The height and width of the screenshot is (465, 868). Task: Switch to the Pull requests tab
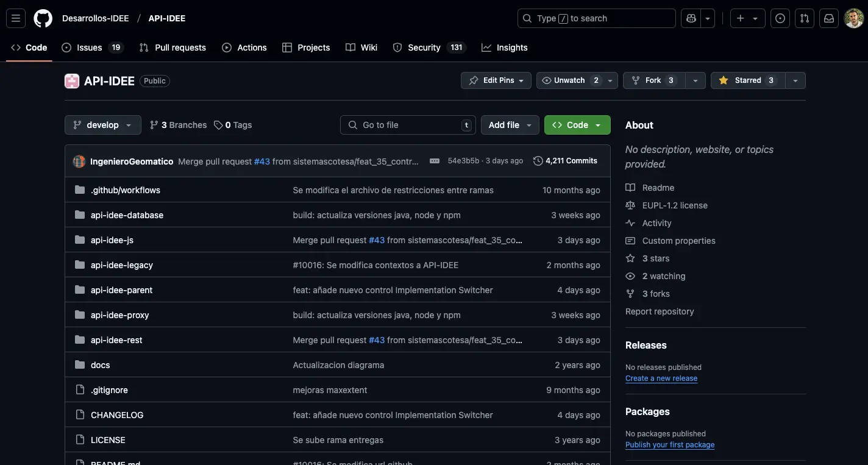coord(173,48)
